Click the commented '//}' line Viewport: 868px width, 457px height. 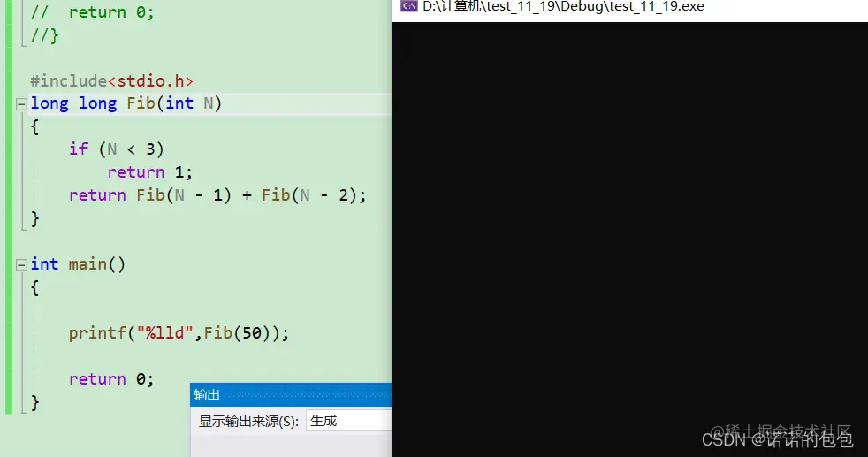pos(44,35)
